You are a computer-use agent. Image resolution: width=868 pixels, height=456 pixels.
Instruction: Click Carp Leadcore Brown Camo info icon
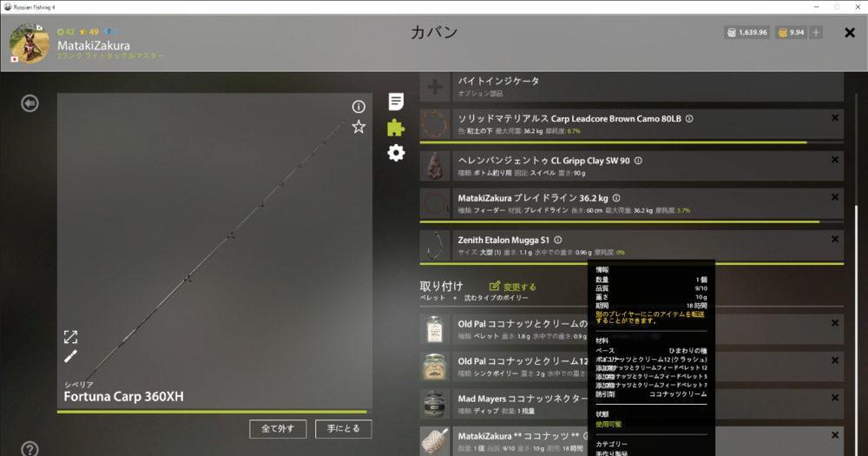coord(689,119)
